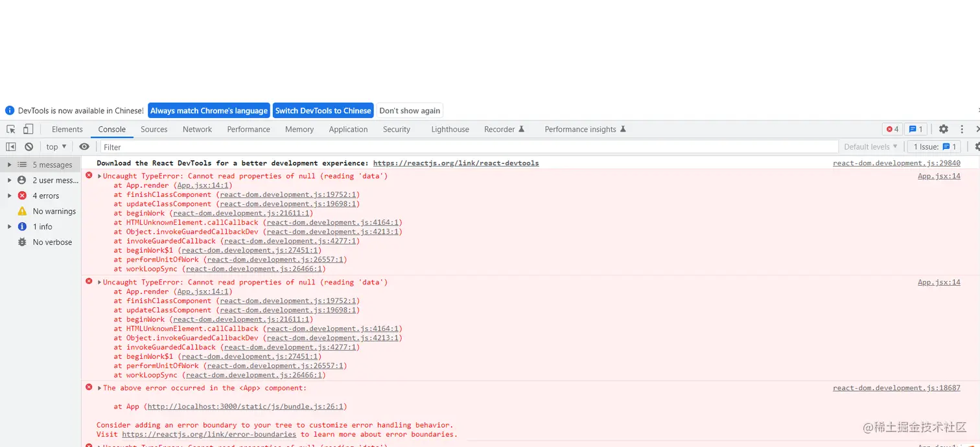Viewport: 980px width, 447px height.
Task: Open the reactjs.org react-devtools link
Action: pyautogui.click(x=456, y=163)
